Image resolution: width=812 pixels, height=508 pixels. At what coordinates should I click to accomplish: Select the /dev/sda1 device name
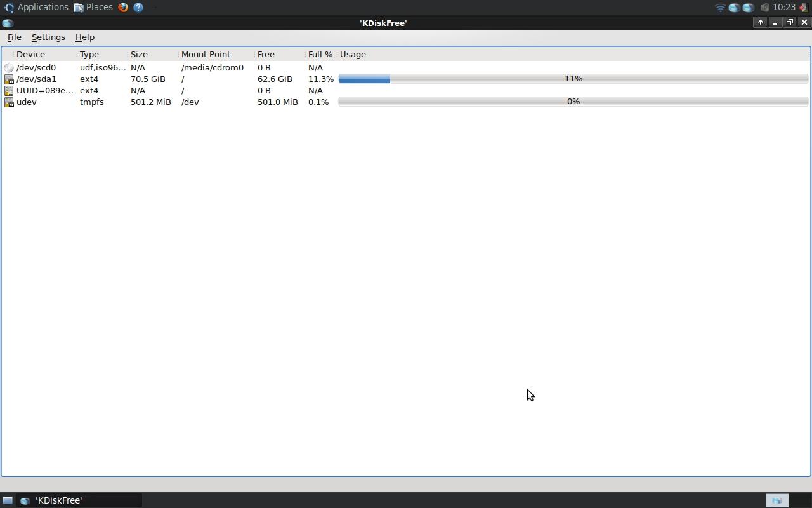point(36,79)
